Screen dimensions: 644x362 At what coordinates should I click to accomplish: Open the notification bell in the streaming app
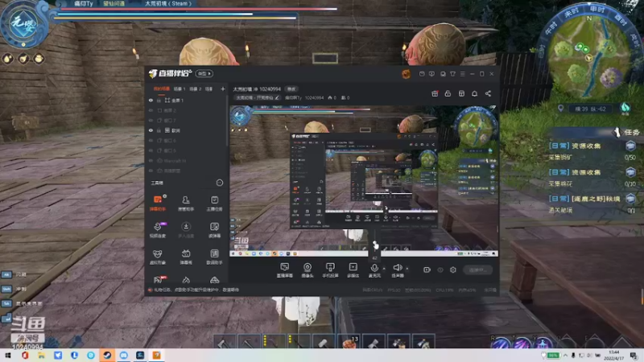click(474, 93)
